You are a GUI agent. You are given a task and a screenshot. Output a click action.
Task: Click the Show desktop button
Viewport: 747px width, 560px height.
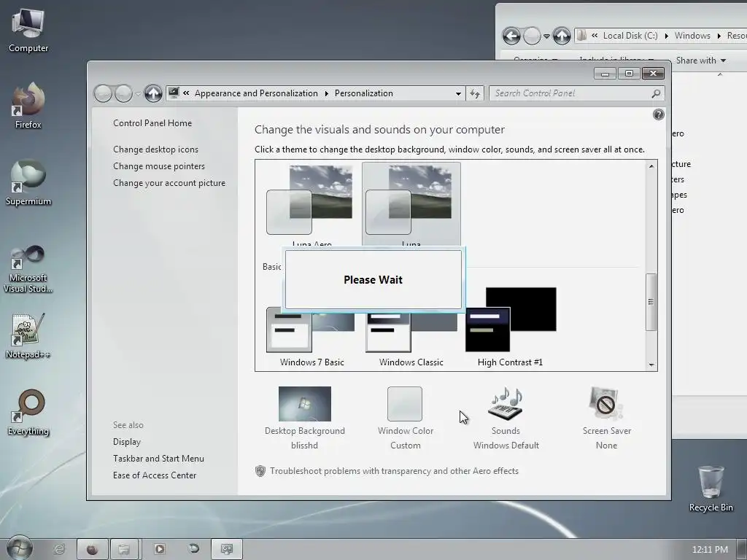(742, 550)
